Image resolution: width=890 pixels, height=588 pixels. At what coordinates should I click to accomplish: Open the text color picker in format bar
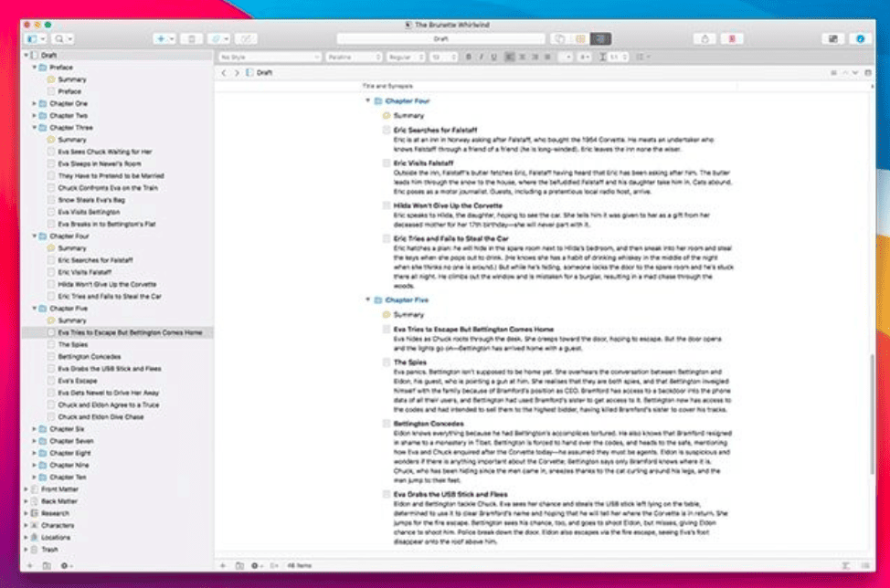pyautogui.click(x=565, y=57)
